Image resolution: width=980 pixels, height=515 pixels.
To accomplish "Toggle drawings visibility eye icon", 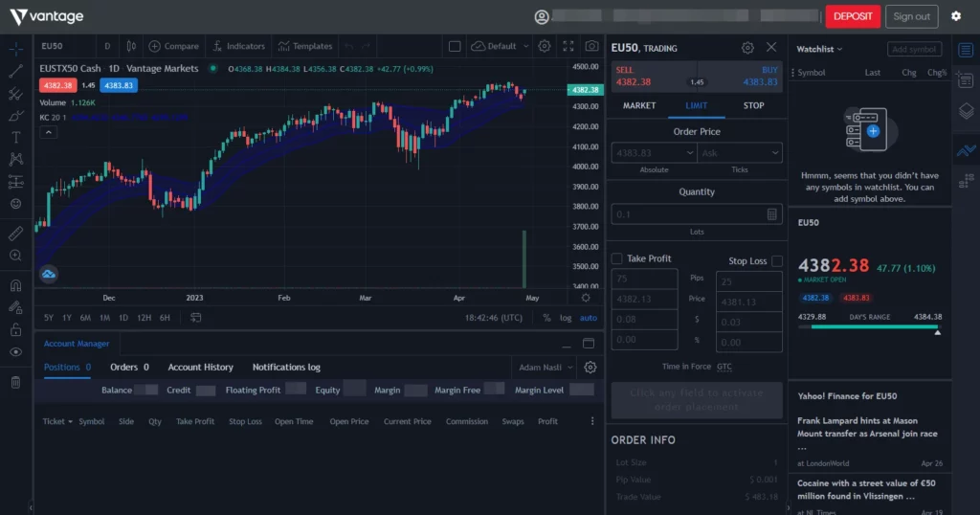I will [x=15, y=352].
